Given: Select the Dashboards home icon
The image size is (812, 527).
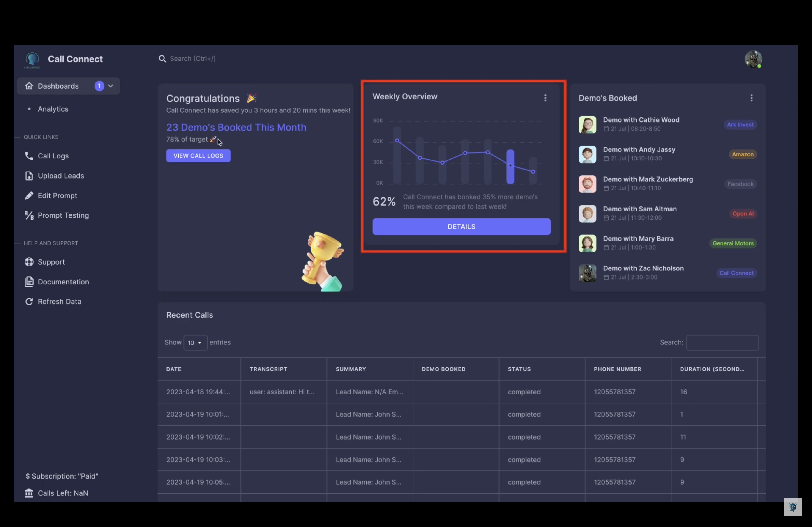Looking at the screenshot, I should point(29,86).
